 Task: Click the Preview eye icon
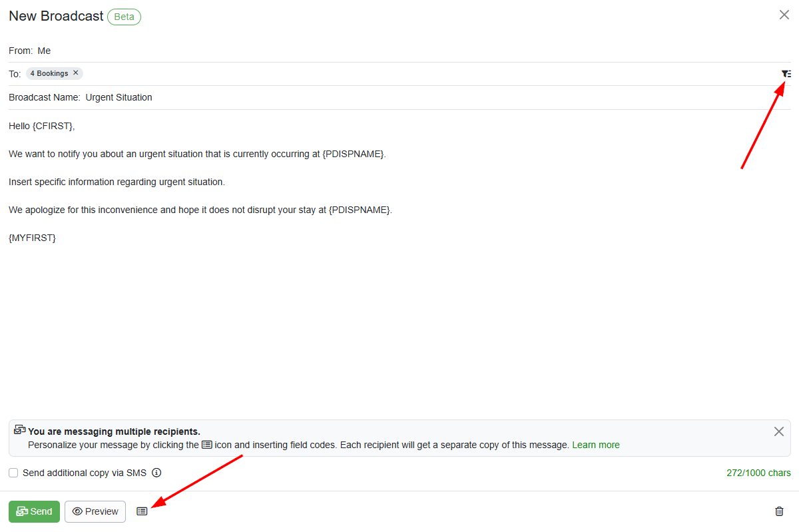pyautogui.click(x=79, y=511)
